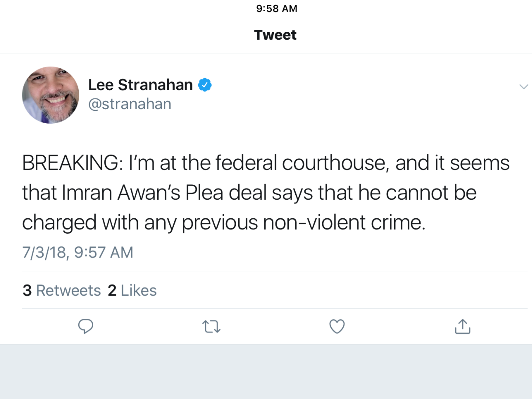The image size is (532, 399).
Task: Open Lee Stranahan's profile picture
Action: coord(50,95)
